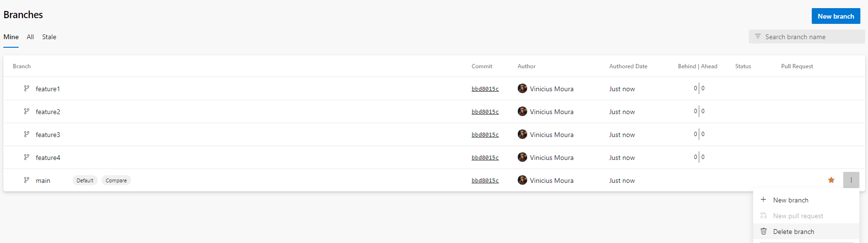Click the branch icon next to feature3
This screenshot has height=243, width=868.
point(27,134)
